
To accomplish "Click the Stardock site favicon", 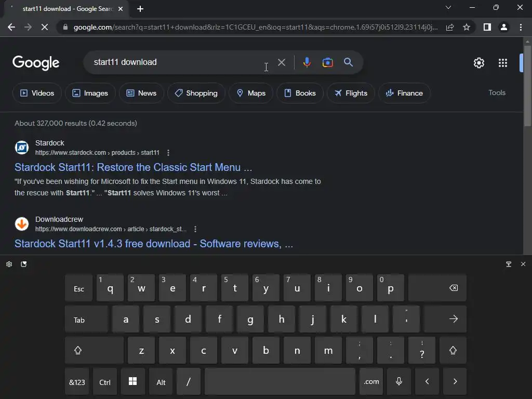I will pyautogui.click(x=22, y=148).
